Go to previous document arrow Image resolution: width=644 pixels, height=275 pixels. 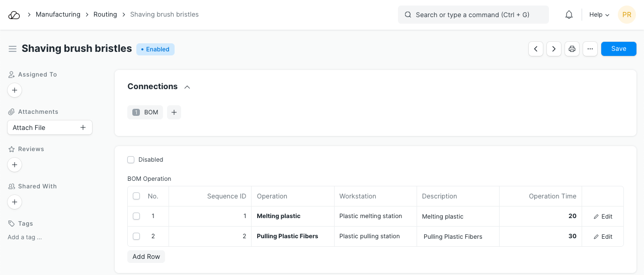pyautogui.click(x=536, y=49)
